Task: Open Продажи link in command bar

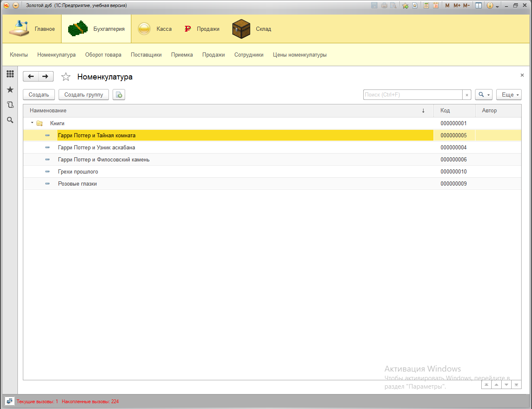Action: click(x=214, y=55)
